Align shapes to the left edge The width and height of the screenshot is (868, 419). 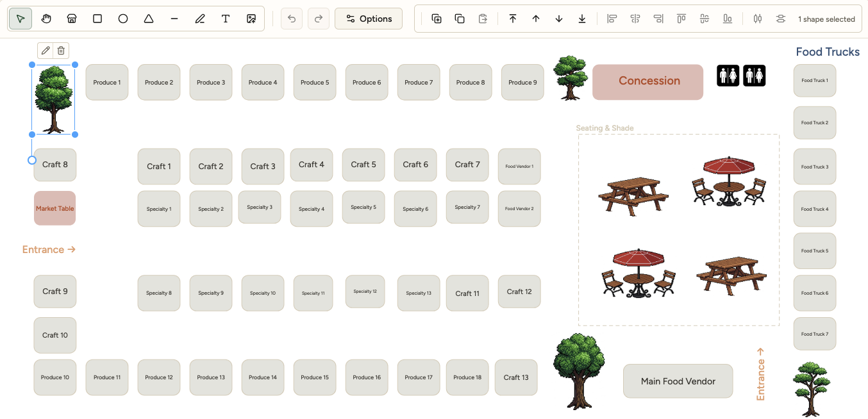point(612,19)
